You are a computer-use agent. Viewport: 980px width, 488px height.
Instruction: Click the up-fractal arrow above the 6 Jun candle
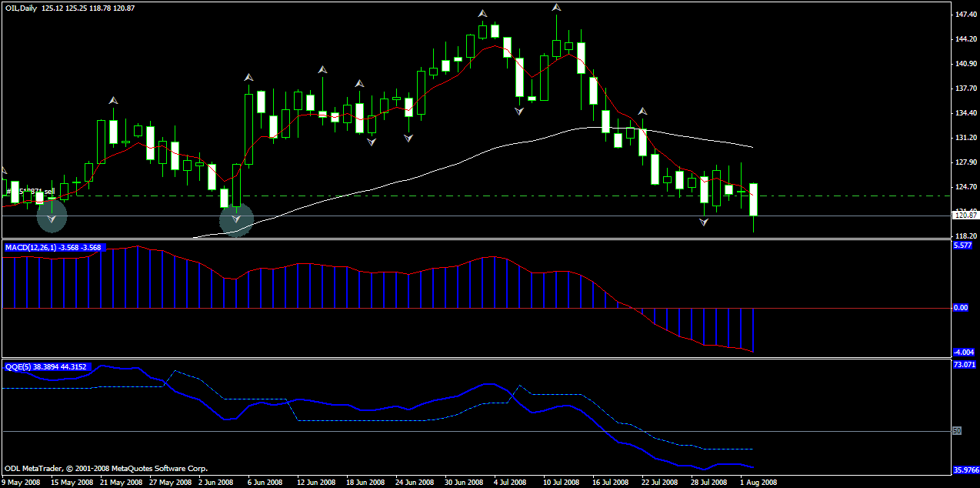pyautogui.click(x=248, y=77)
